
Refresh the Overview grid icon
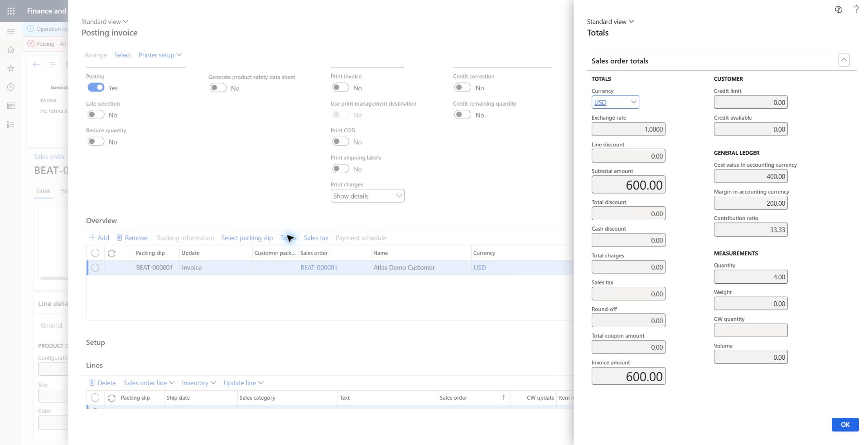point(111,253)
